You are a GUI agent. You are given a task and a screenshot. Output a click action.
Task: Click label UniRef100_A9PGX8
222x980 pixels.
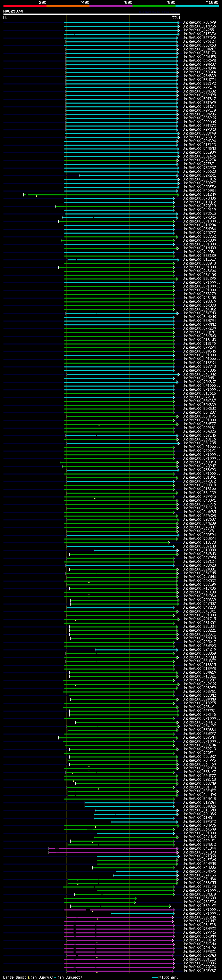click(x=199, y=129)
